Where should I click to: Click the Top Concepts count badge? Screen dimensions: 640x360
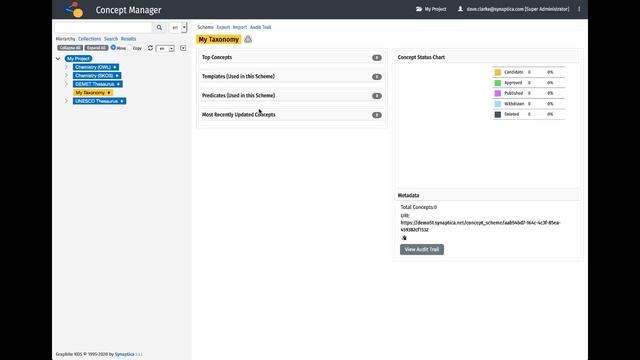click(377, 58)
